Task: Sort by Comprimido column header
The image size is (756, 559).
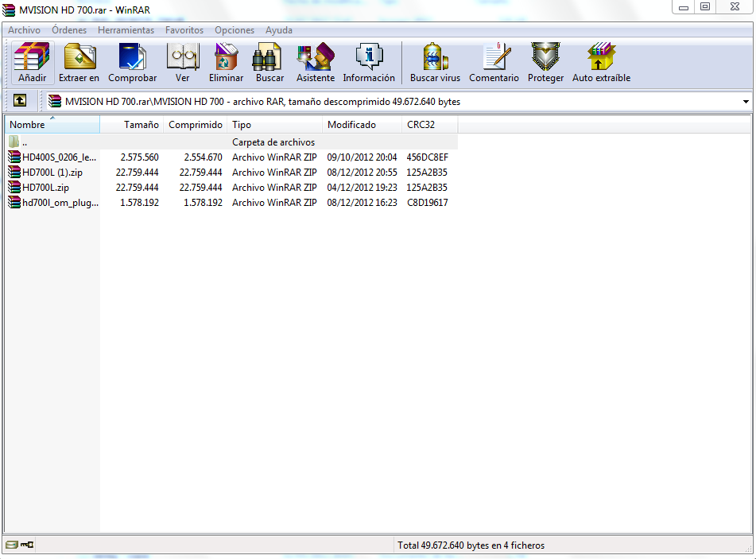Action: pos(196,124)
